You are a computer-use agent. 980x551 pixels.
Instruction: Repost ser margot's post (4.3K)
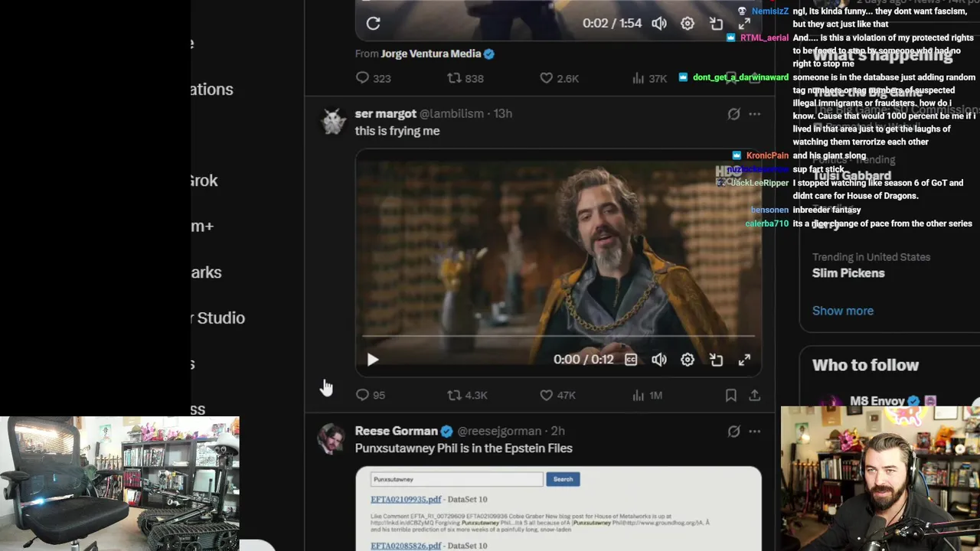[x=467, y=395]
